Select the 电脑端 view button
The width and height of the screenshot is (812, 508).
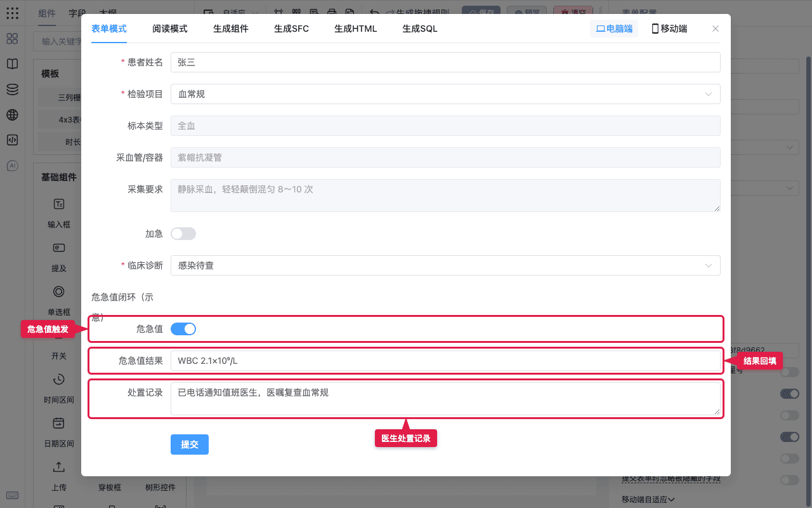(614, 29)
